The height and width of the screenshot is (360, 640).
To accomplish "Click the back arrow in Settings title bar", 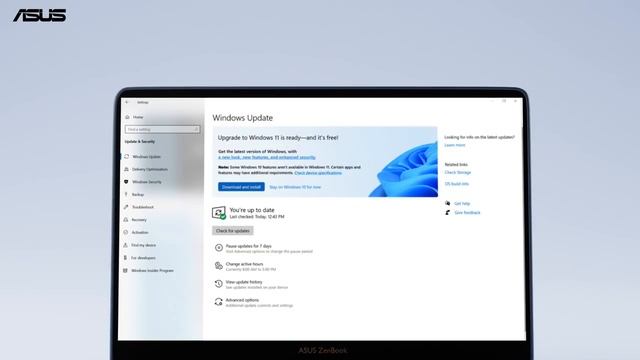I will (x=127, y=102).
